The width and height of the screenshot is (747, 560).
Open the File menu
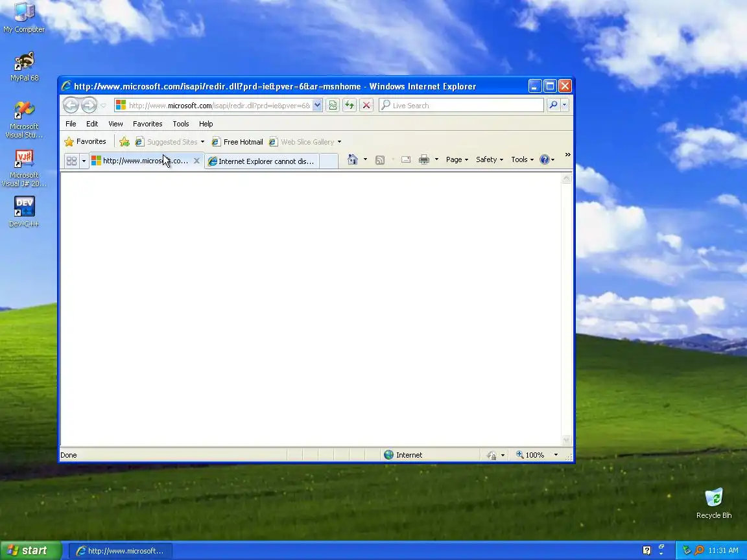pyautogui.click(x=71, y=124)
